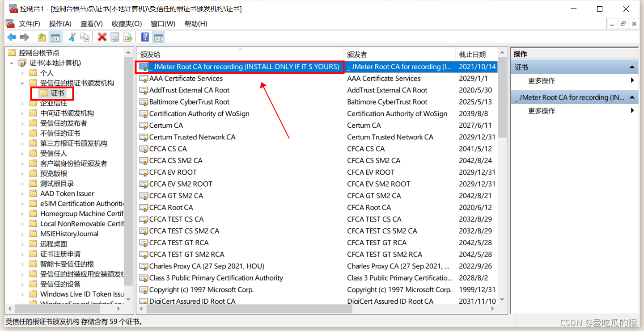This screenshot has height=331, width=644.
Task: Click the certificate list horizontal scrollbar
Action: 317,309
